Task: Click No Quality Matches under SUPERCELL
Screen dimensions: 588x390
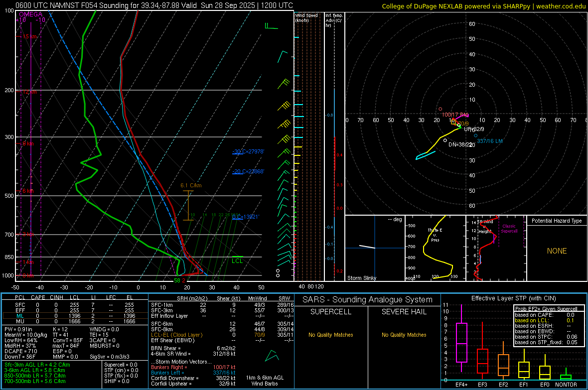Action: pyautogui.click(x=331, y=335)
